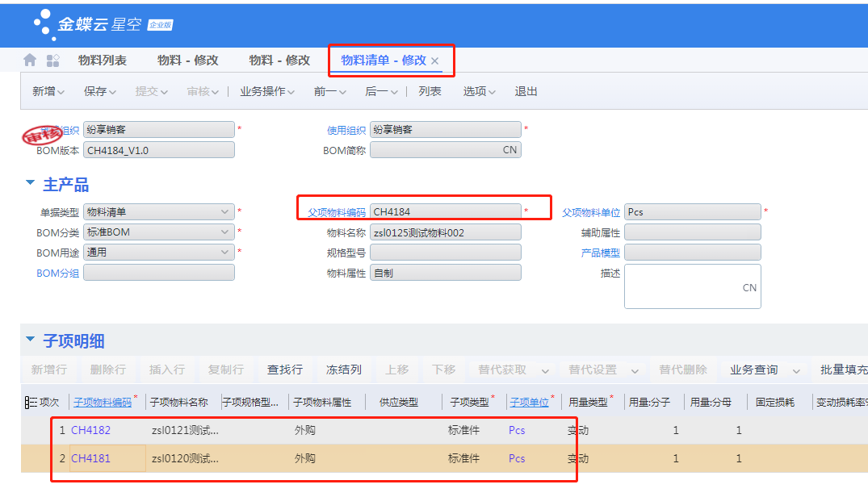This screenshot has width=868, height=497.
Task: Click the 产品模型 input field
Action: (x=693, y=252)
